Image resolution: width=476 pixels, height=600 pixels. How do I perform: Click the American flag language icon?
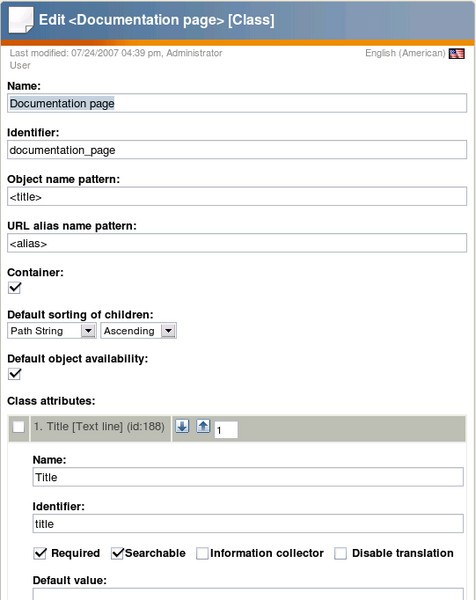pyautogui.click(x=457, y=54)
